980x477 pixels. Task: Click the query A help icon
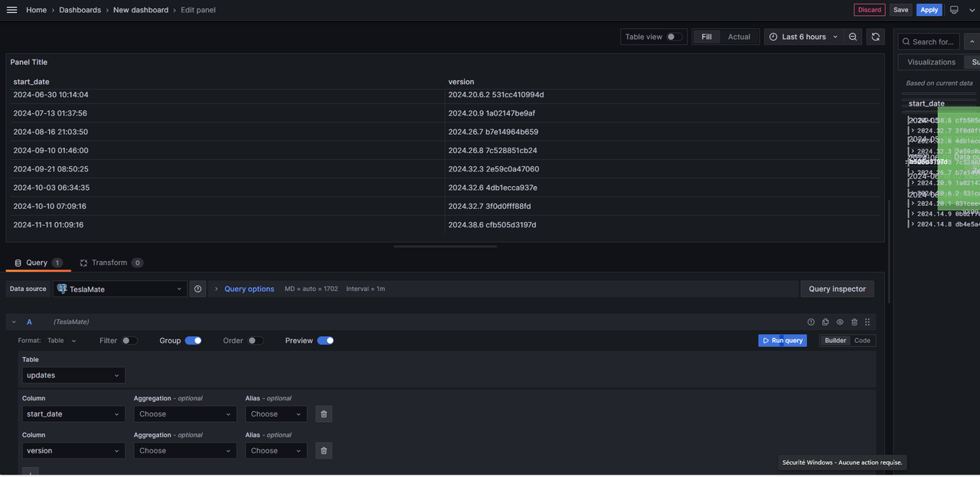pos(811,322)
